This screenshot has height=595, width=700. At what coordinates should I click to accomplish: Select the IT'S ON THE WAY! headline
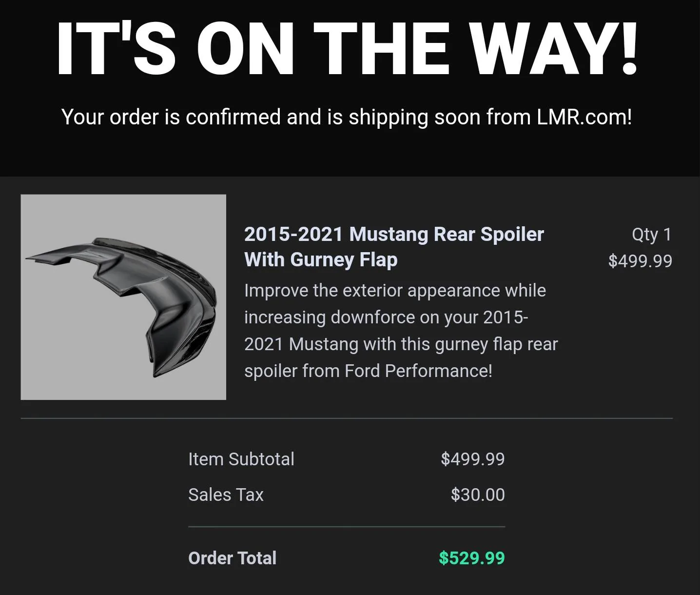click(x=347, y=49)
